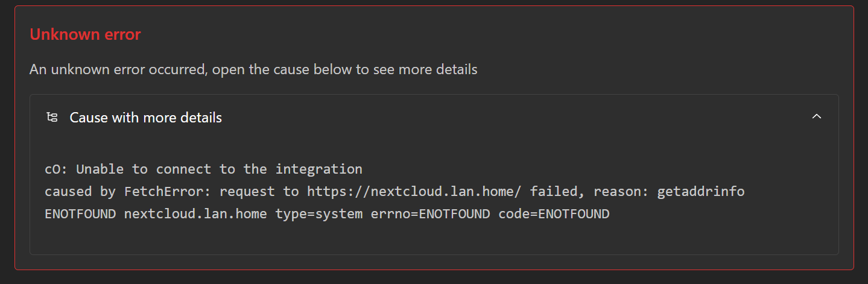Click the red 'Unknown error' heading

point(85,34)
